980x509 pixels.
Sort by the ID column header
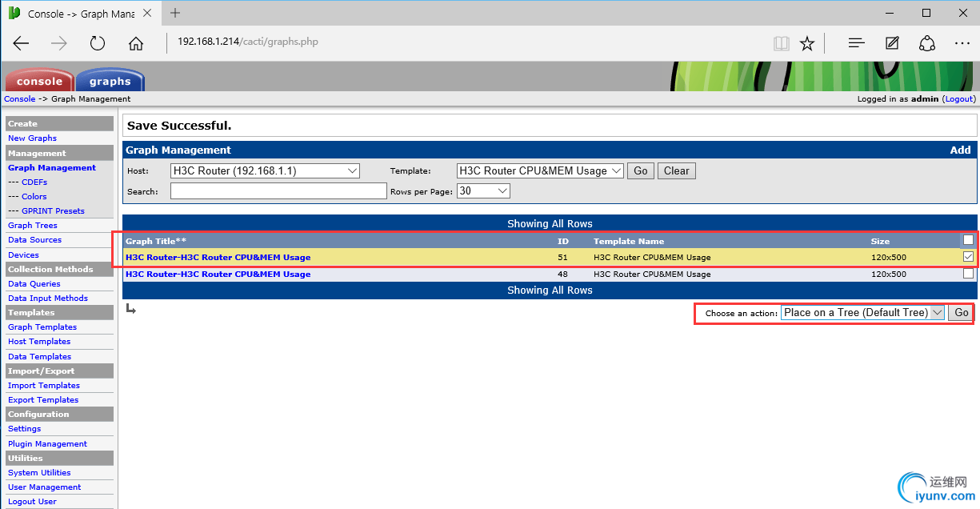563,241
